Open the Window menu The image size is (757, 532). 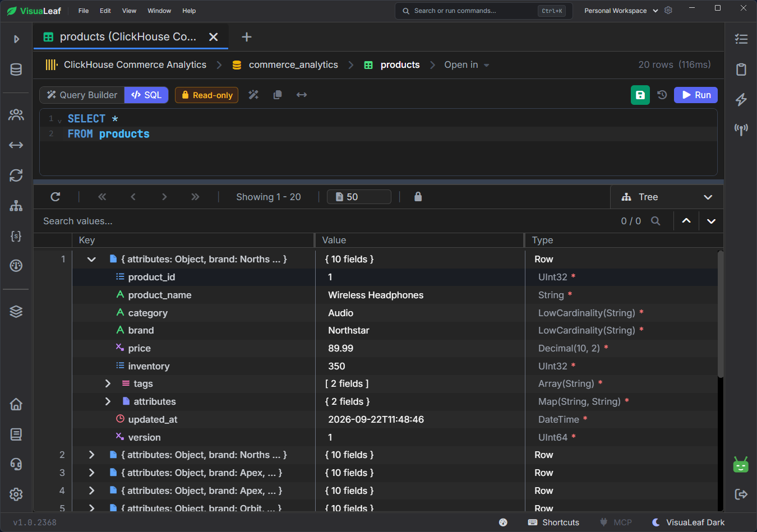(159, 11)
